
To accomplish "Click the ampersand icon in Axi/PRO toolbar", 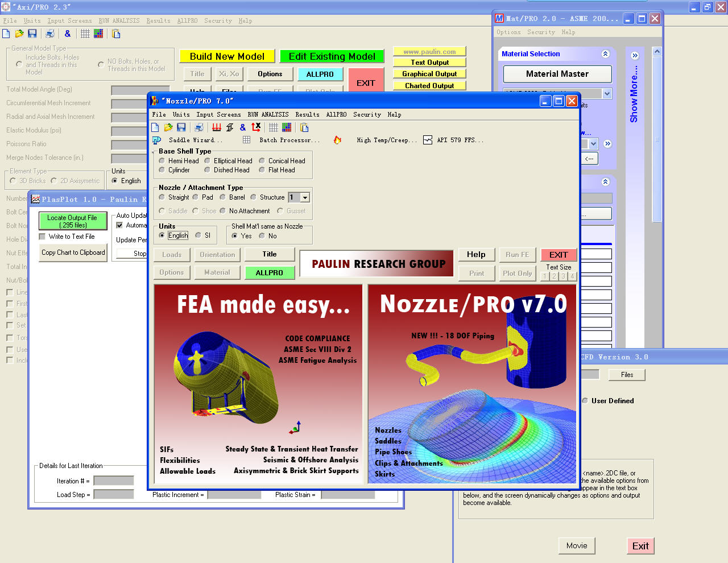I will point(68,34).
